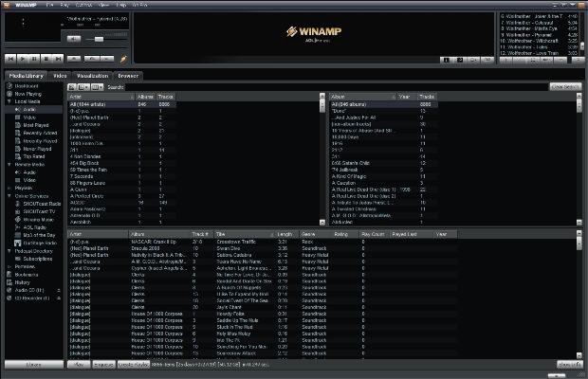Open the Top Rated smart view
Image resolution: width=588 pixels, height=379 pixels.
[34, 156]
